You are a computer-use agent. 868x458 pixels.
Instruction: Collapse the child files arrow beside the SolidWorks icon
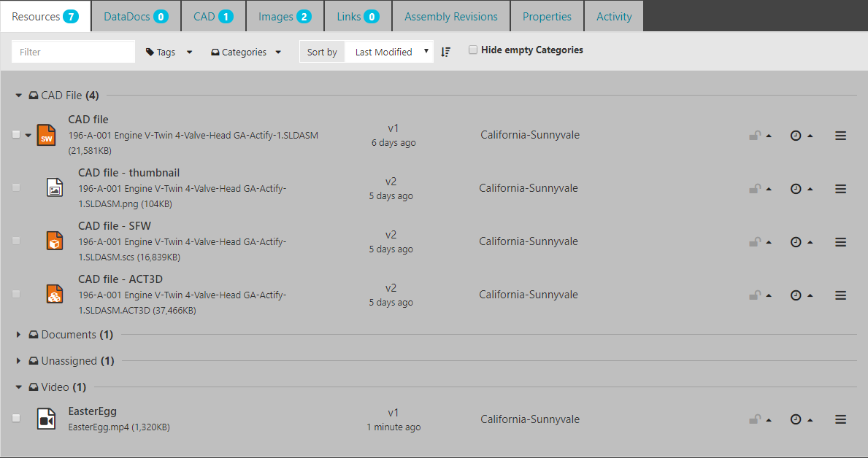[28, 135]
